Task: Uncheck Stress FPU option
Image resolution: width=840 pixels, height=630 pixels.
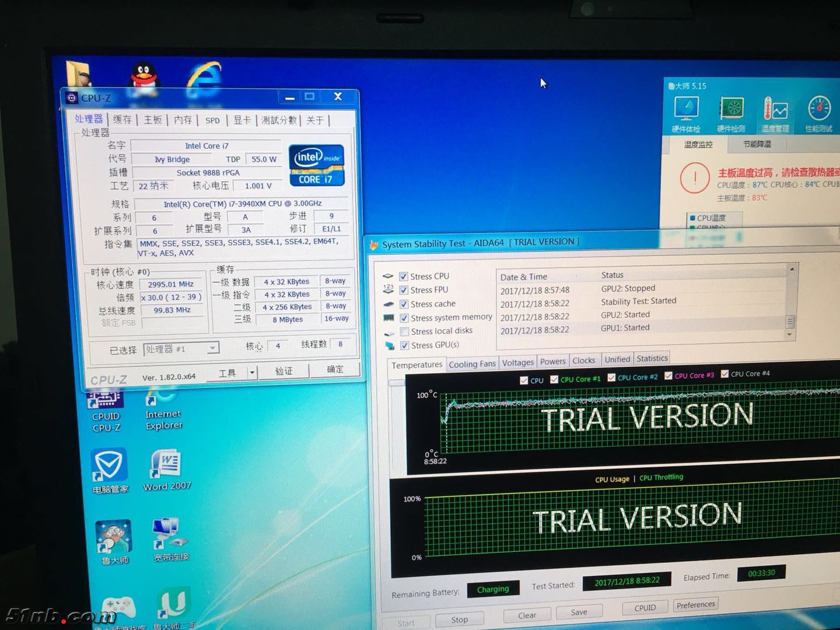Action: 404,290
